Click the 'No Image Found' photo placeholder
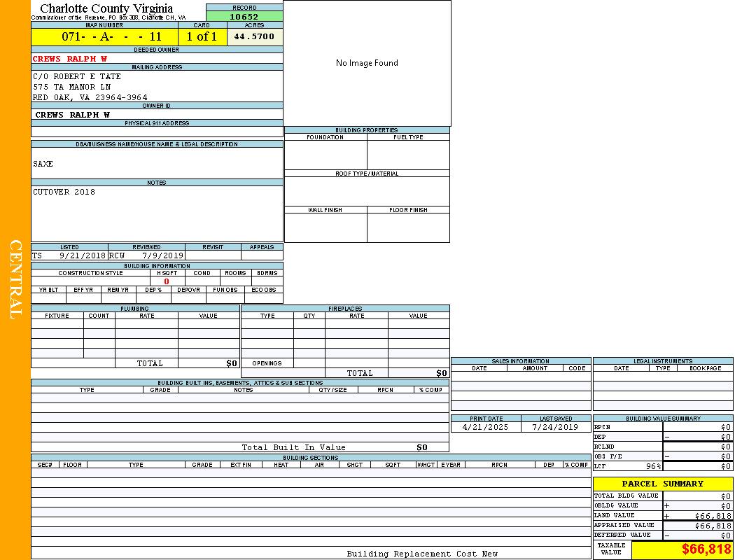 pyautogui.click(x=367, y=63)
